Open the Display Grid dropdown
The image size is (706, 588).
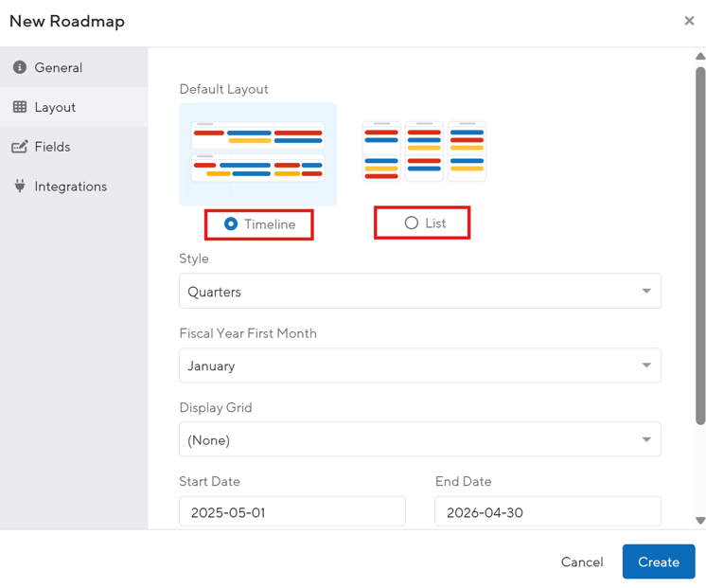419,439
